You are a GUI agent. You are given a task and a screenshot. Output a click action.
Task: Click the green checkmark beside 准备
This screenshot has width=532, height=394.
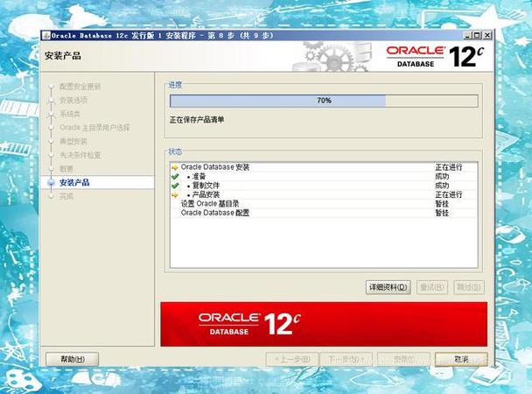[175, 177]
